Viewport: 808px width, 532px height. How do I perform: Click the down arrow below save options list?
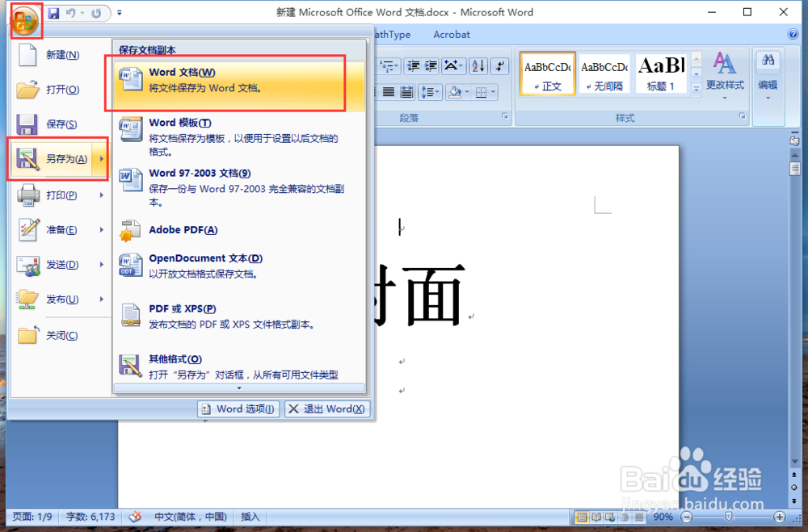point(239,387)
